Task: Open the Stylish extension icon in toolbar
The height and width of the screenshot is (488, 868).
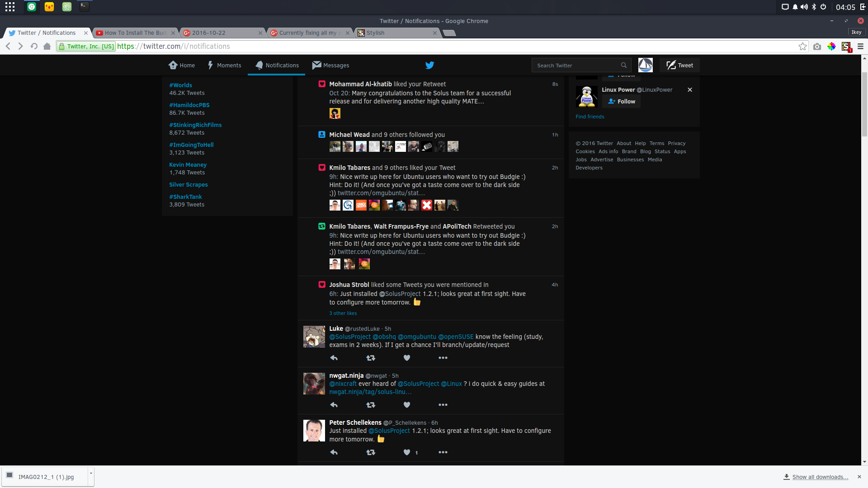Action: point(846,47)
